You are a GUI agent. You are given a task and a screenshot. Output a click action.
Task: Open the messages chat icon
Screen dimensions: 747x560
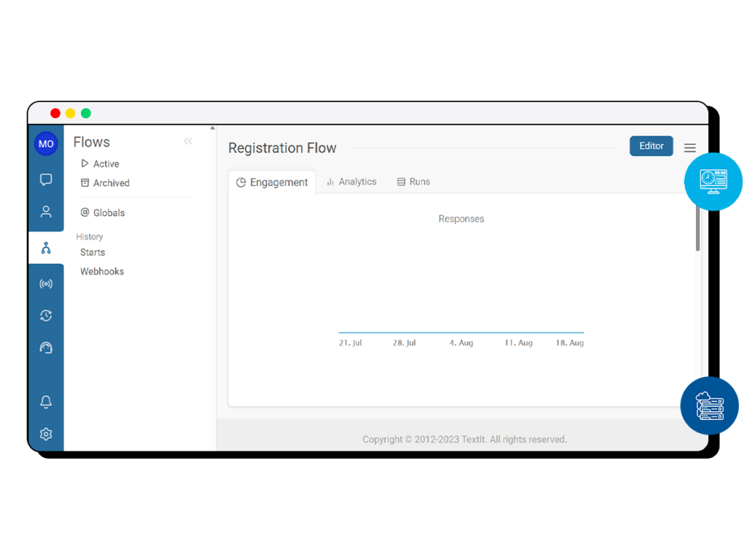(46, 179)
